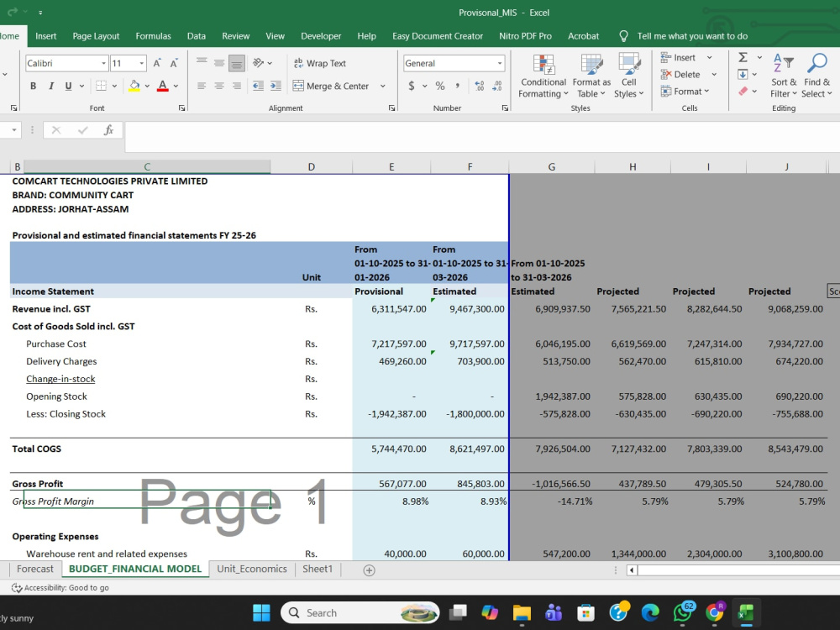Image resolution: width=840 pixels, height=630 pixels.
Task: Decrease font size icon
Action: coord(174,63)
